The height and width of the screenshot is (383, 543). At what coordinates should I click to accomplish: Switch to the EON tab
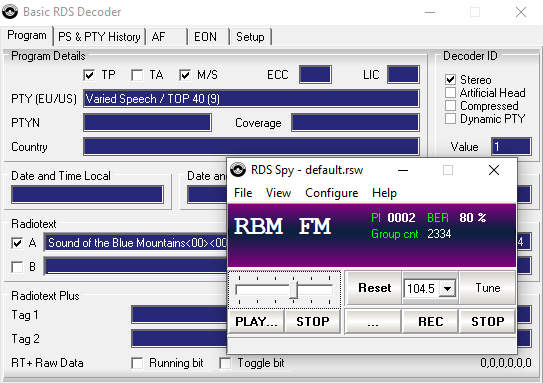[x=208, y=37]
